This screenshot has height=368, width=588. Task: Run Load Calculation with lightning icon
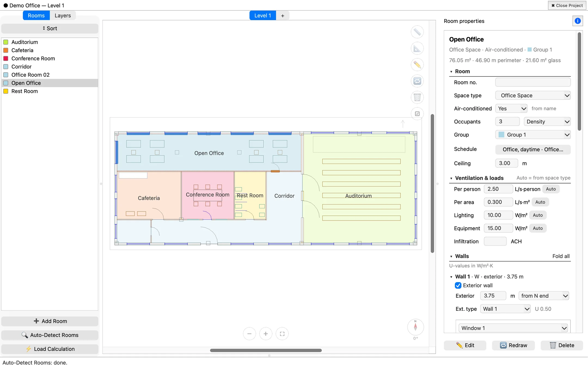(50, 349)
